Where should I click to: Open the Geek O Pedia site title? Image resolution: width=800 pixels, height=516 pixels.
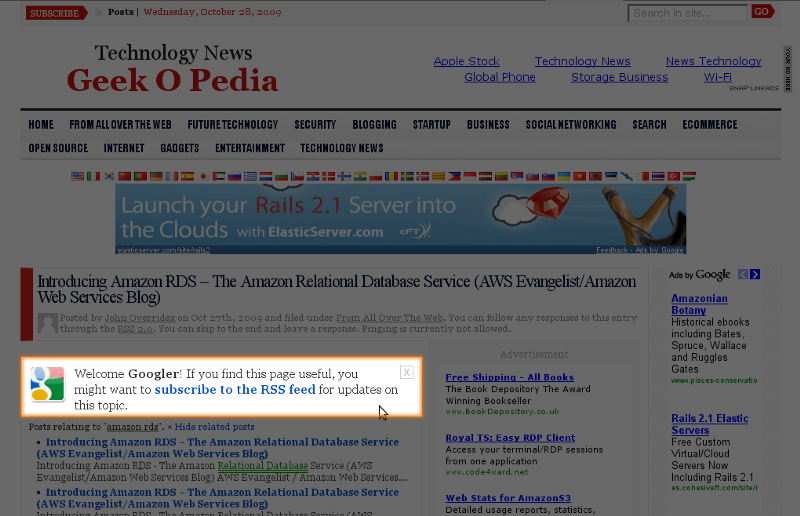[172, 79]
